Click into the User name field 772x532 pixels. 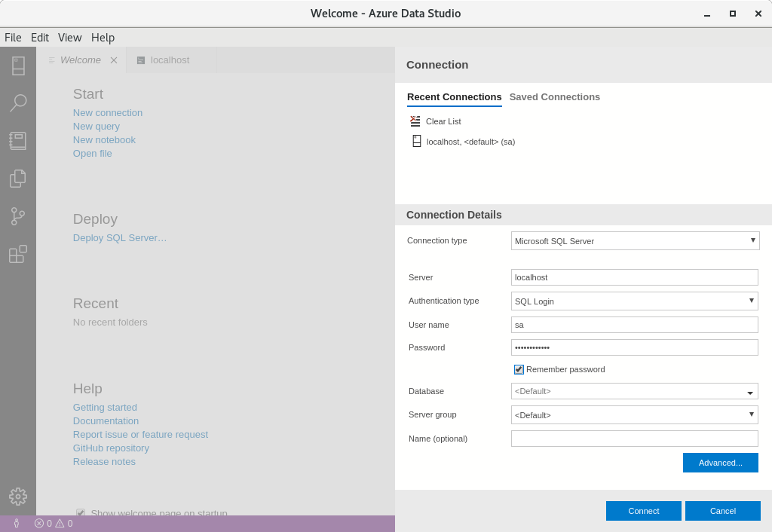635,325
